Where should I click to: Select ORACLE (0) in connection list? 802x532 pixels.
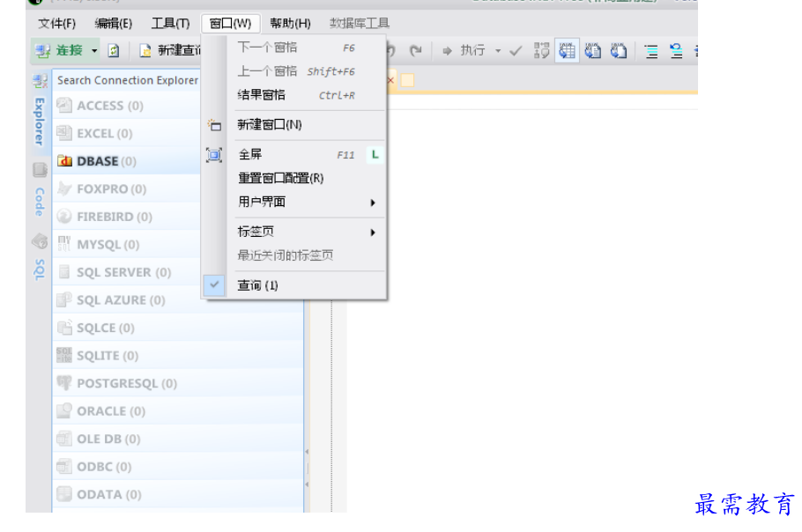[178, 410]
